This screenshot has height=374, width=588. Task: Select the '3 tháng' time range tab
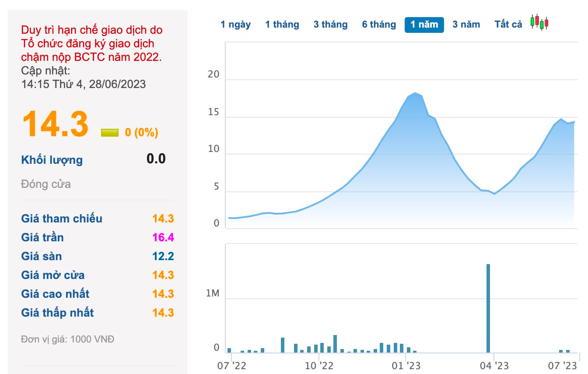331,25
